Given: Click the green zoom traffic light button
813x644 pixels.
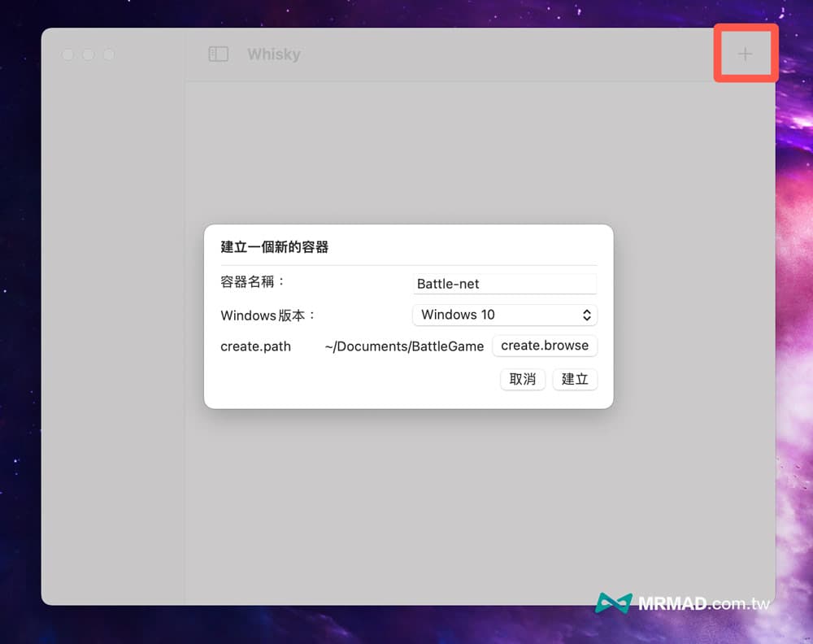Looking at the screenshot, I should [109, 54].
